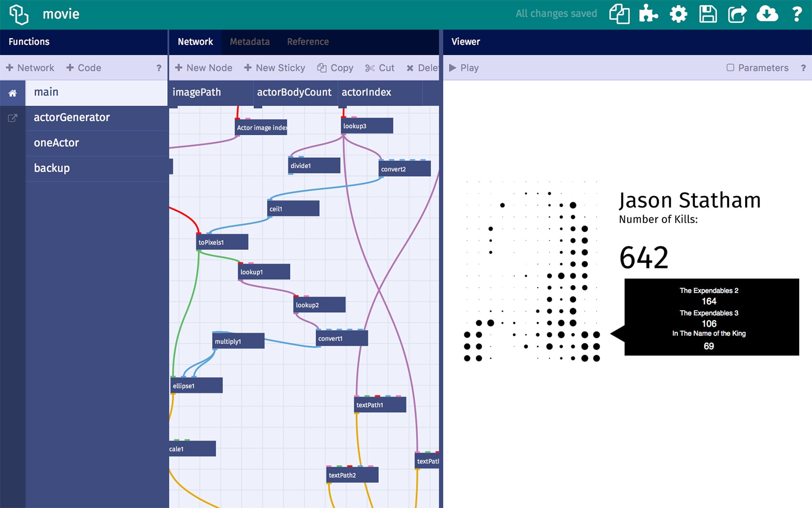Add a new Code function
The image size is (812, 508).
point(84,68)
